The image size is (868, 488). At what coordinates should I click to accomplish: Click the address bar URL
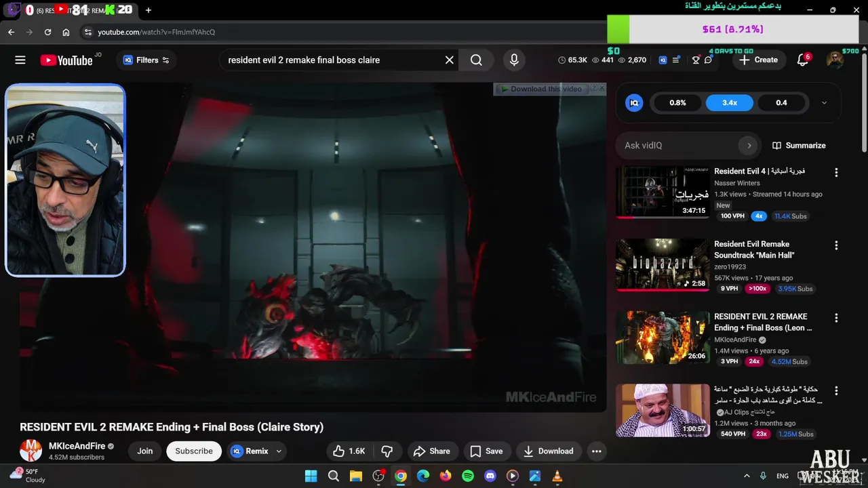click(156, 32)
